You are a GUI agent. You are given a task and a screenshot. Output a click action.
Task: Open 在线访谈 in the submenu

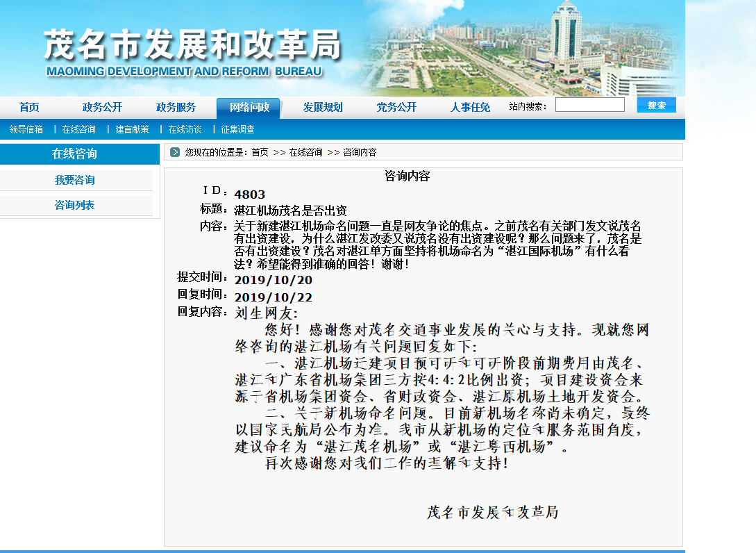point(185,129)
